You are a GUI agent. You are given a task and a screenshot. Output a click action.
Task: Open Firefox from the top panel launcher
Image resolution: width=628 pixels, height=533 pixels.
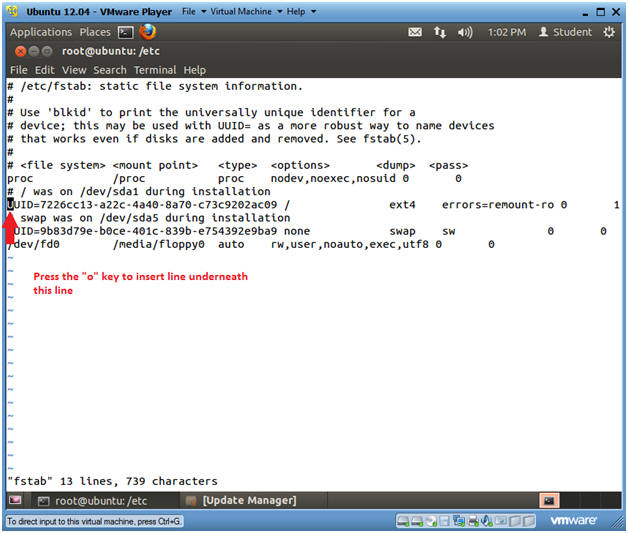tap(148, 32)
